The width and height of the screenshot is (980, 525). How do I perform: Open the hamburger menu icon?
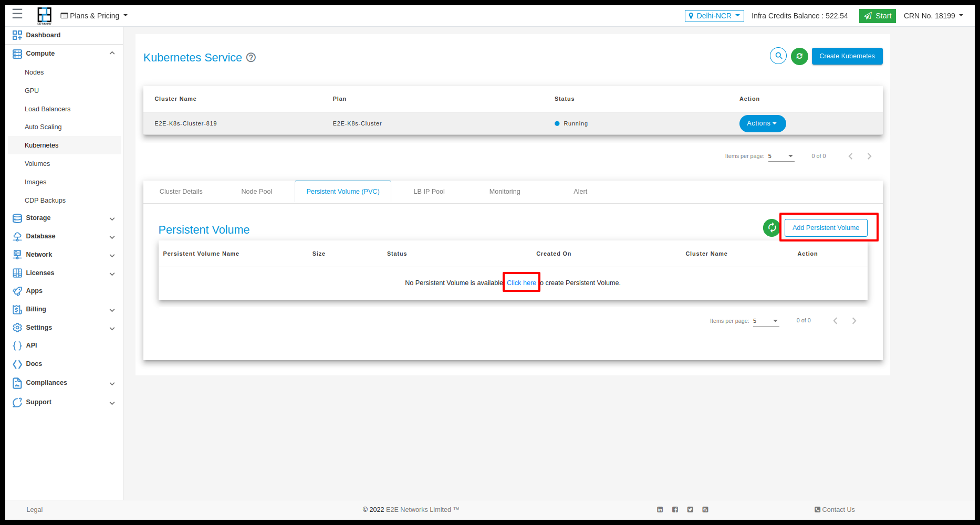click(17, 14)
